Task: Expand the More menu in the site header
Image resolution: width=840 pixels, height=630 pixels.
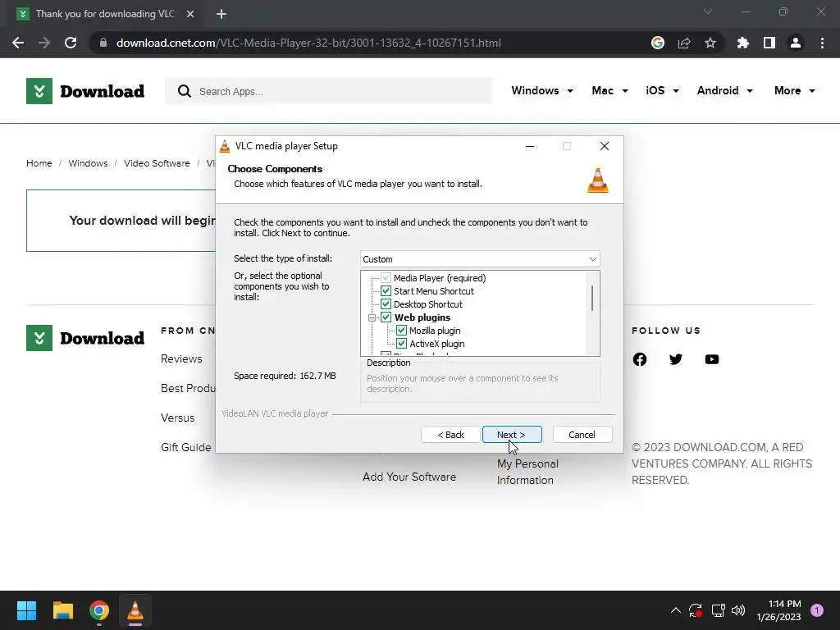Action: tap(794, 90)
